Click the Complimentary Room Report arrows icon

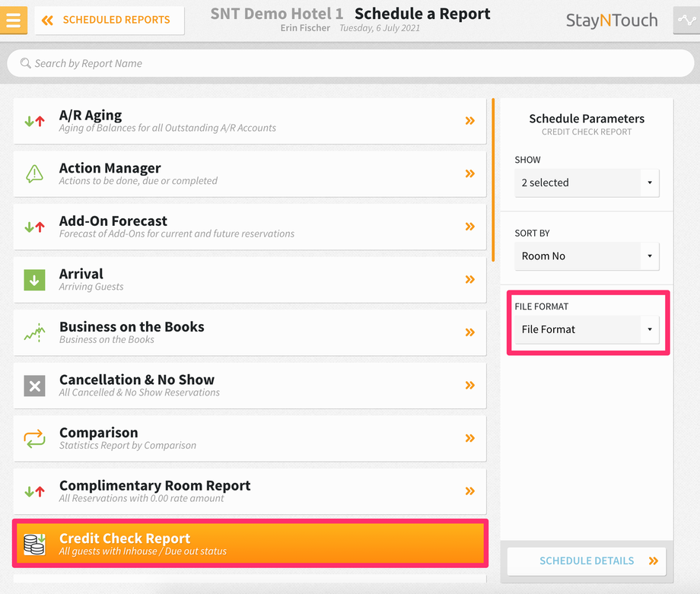[34, 491]
